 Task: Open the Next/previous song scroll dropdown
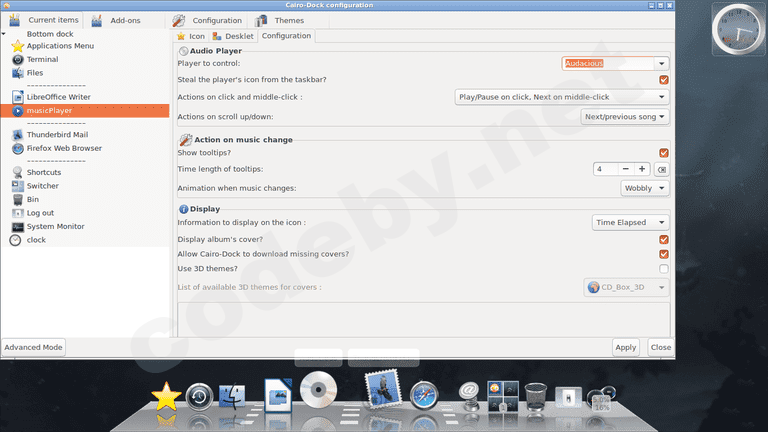[625, 117]
